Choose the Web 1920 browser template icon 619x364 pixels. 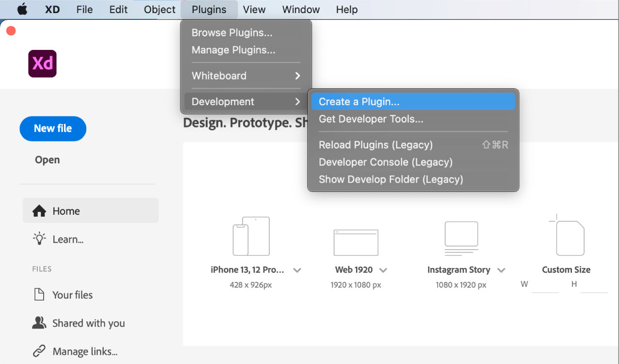click(x=356, y=242)
